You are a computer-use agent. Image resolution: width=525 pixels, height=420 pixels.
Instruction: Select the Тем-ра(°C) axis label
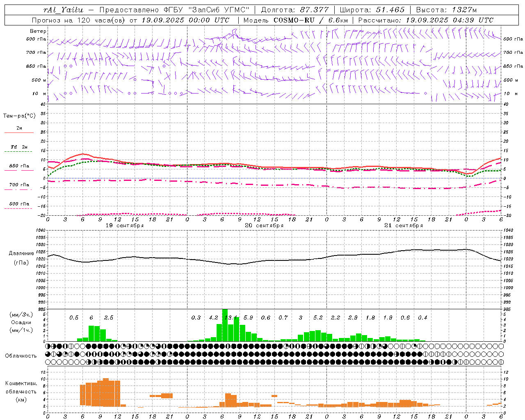coord(19,116)
